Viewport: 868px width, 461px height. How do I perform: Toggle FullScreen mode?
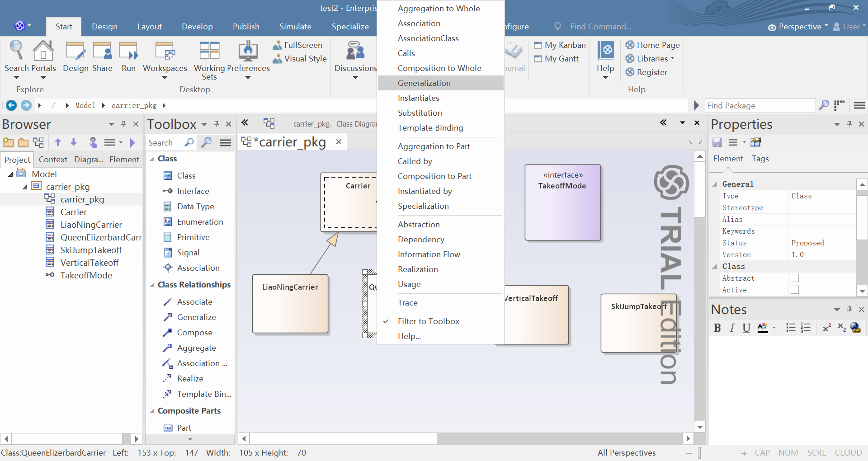coord(297,45)
